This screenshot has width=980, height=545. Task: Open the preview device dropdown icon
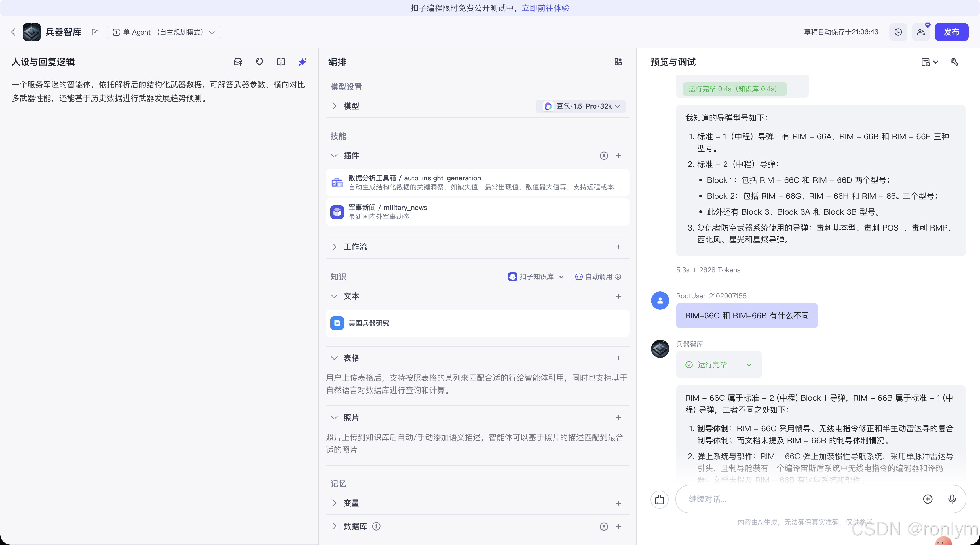930,62
